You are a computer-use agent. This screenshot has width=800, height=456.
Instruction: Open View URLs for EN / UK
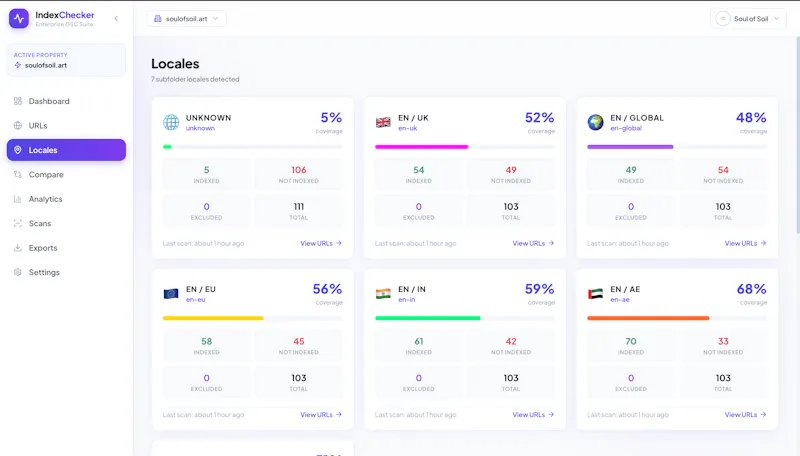(x=533, y=243)
